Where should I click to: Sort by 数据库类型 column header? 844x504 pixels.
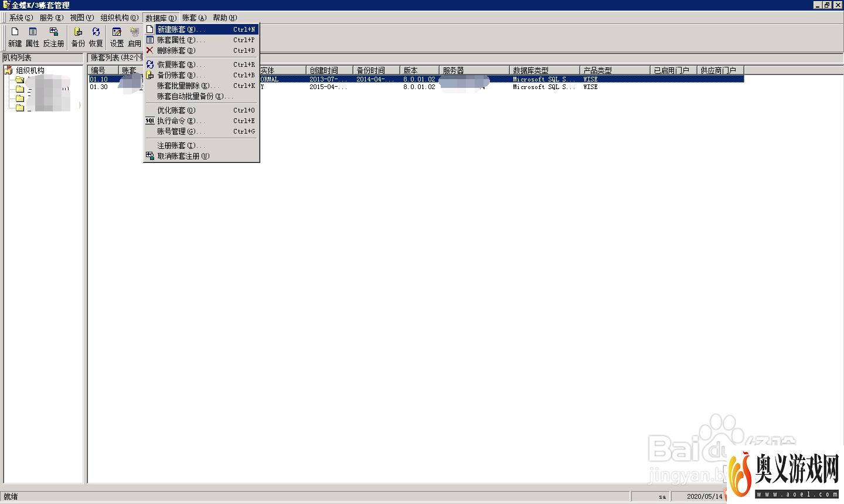pyautogui.click(x=544, y=70)
